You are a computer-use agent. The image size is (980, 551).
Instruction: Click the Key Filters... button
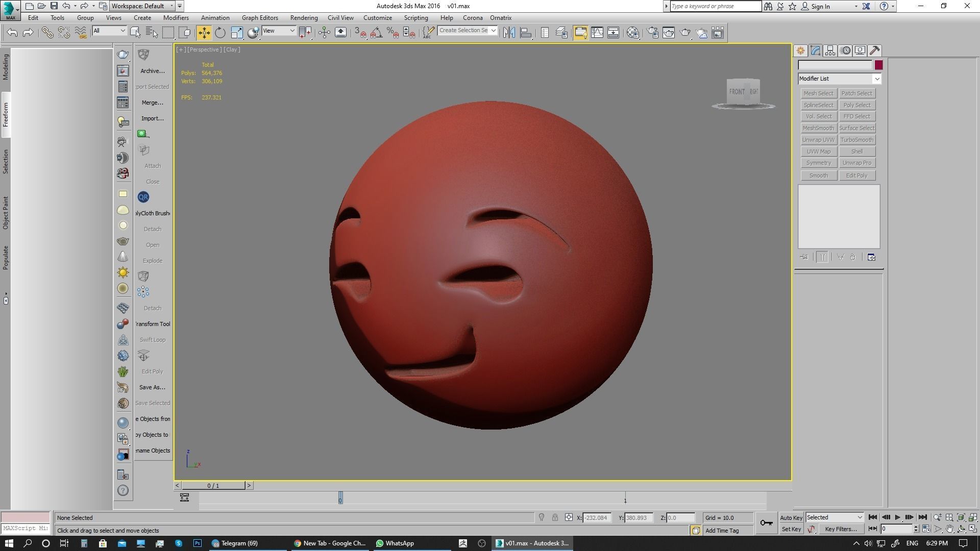pos(841,529)
